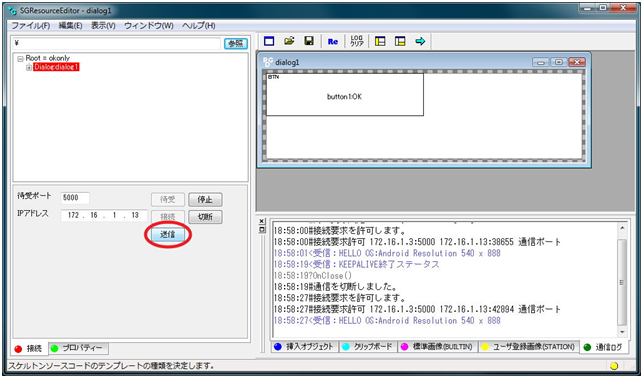
Task: Select the button1:OK widget in dialog1
Action: 344,95
